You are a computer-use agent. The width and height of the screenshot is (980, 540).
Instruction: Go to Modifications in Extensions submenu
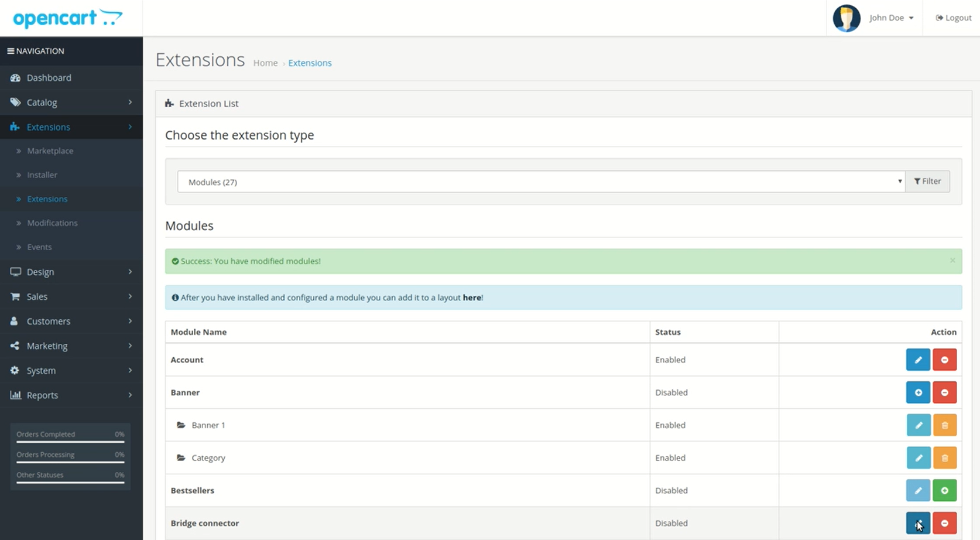click(x=52, y=223)
